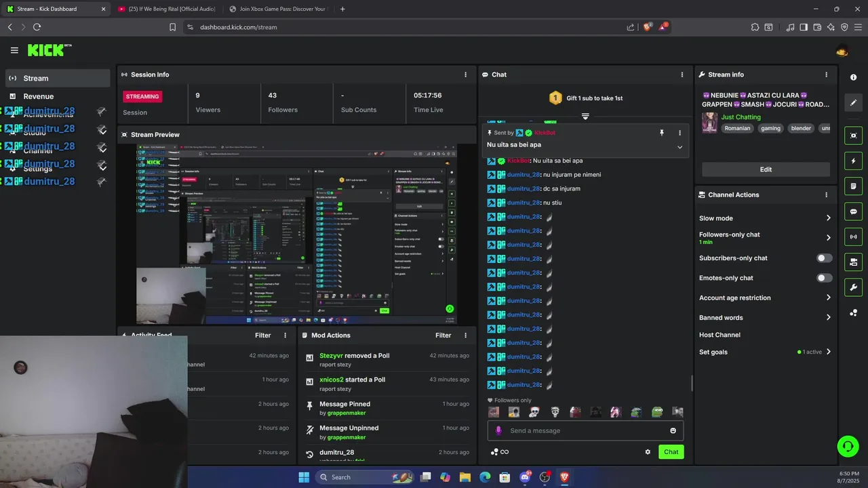Open Filter in Activity Feed panel
The width and height of the screenshot is (868, 488).
(x=262, y=335)
